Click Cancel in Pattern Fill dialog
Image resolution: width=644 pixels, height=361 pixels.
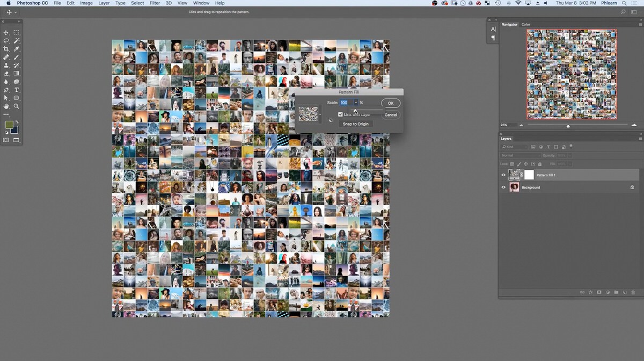[391, 115]
